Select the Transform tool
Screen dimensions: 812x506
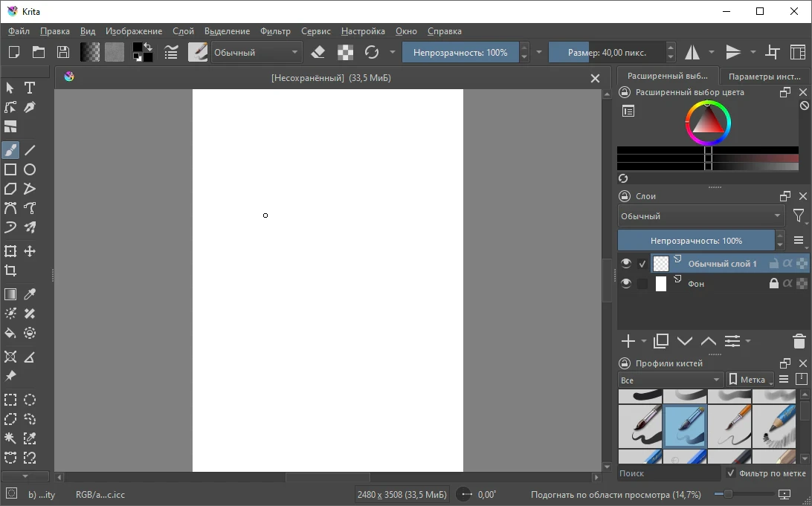click(x=10, y=251)
